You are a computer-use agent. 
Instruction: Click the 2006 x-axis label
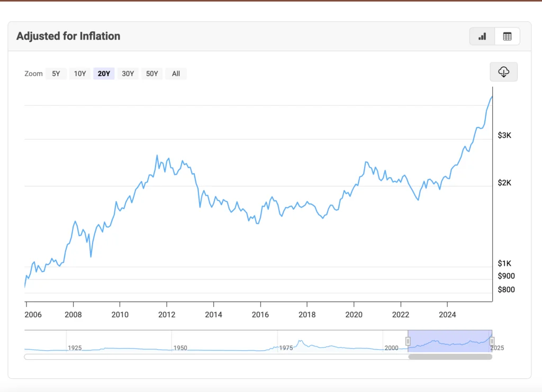coord(33,314)
